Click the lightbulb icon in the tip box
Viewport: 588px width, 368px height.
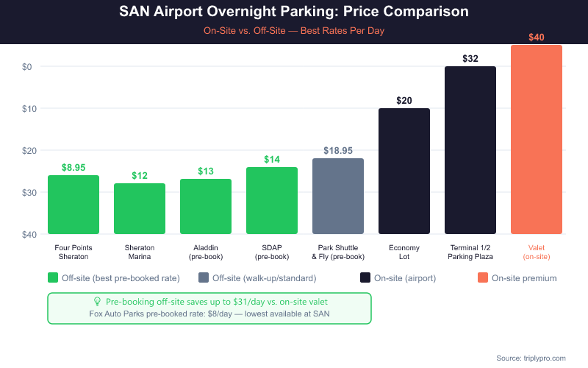97,301
